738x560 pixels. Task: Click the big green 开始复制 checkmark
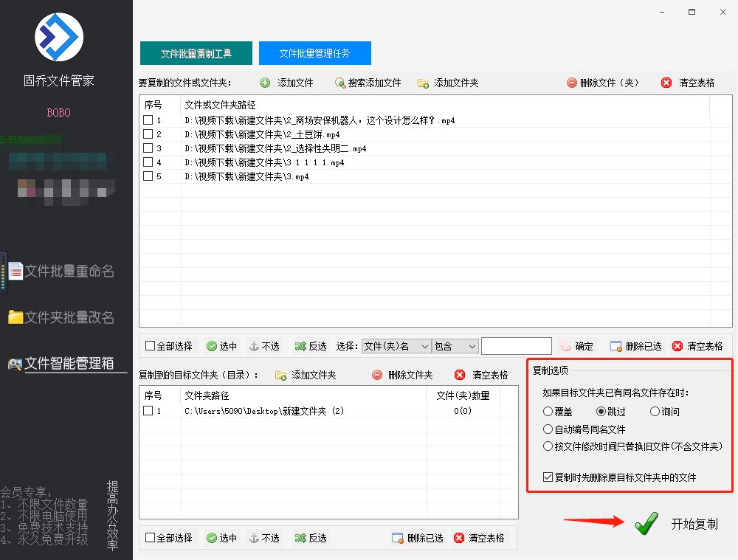click(x=646, y=523)
